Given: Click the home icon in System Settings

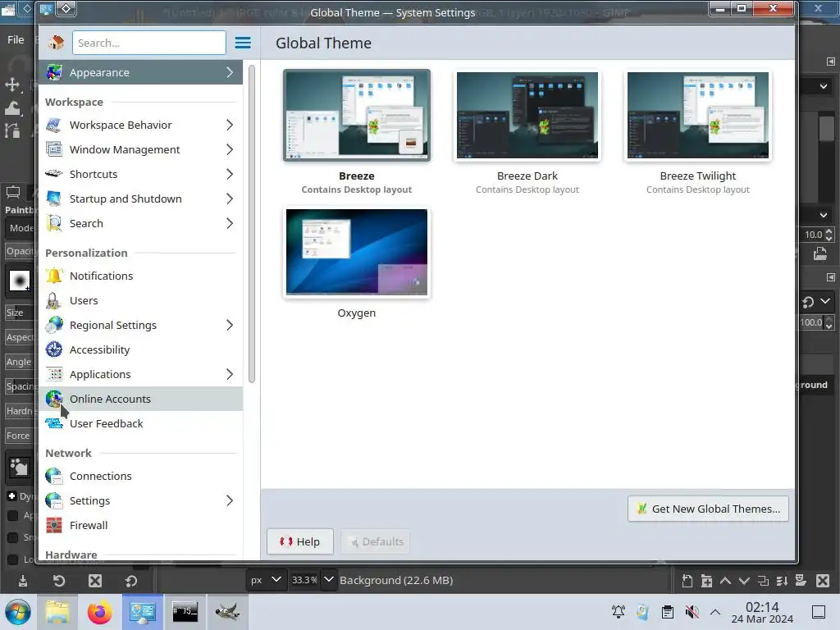Looking at the screenshot, I should (55, 43).
